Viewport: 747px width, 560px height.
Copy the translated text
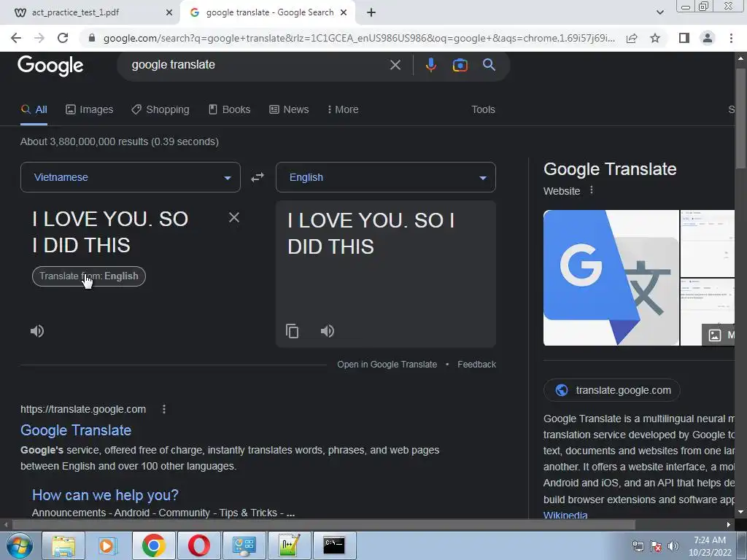(x=292, y=331)
